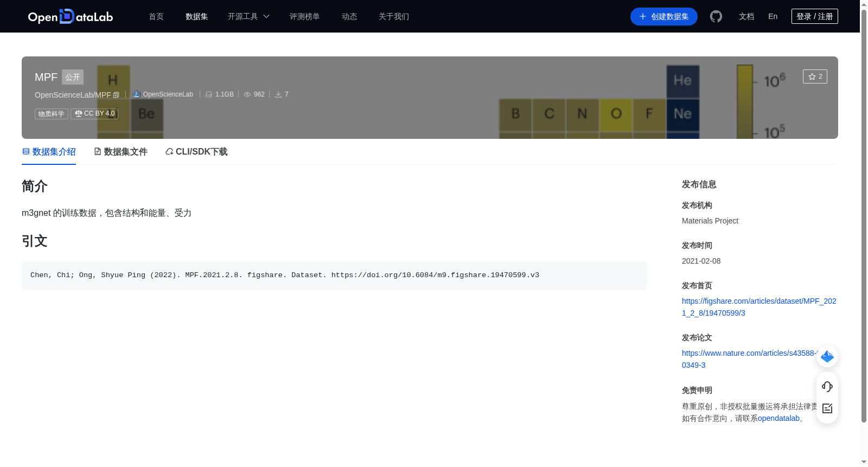This screenshot has width=868, height=467.
Task: Click the OpenScienceLab avatar icon
Action: click(137, 94)
